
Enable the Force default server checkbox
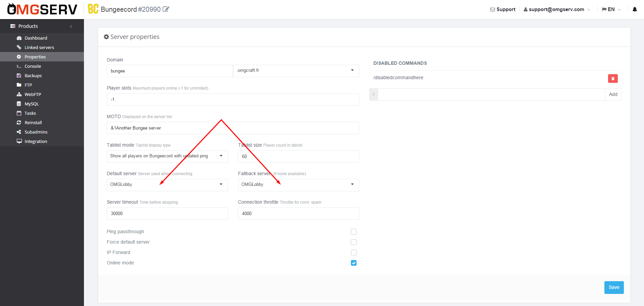354,242
